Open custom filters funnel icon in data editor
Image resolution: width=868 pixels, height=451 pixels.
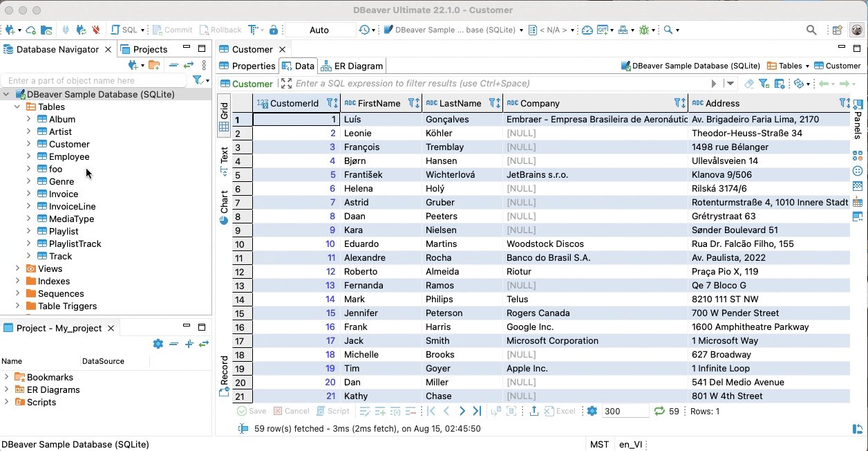tap(764, 84)
